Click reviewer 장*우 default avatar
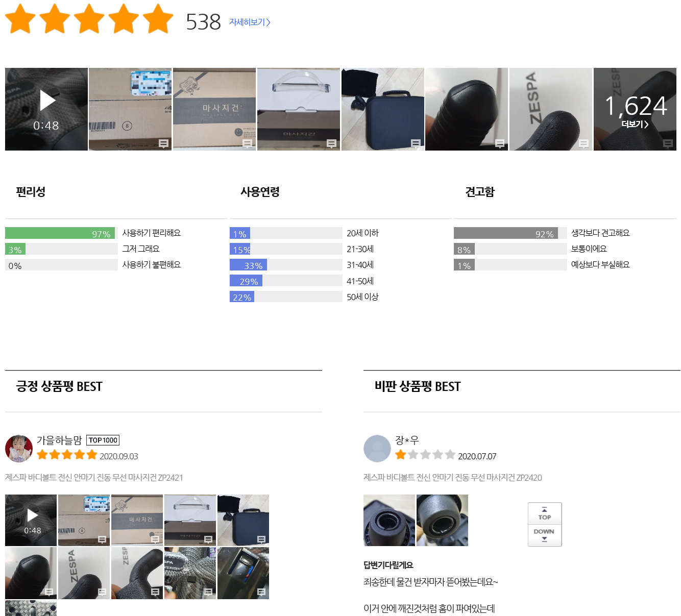The height and width of the screenshot is (616, 681). (x=377, y=449)
